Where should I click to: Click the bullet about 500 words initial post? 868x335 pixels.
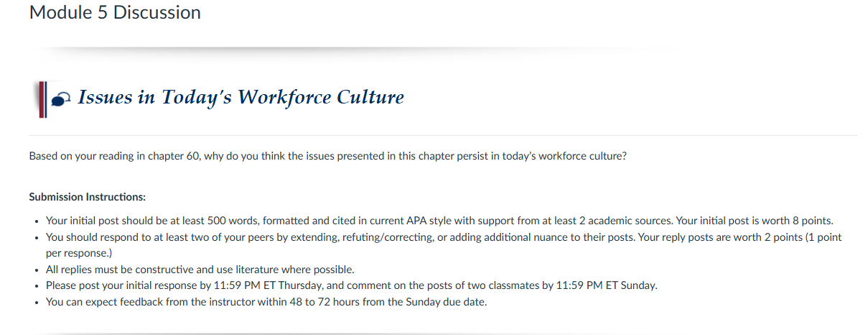pyautogui.click(x=439, y=221)
